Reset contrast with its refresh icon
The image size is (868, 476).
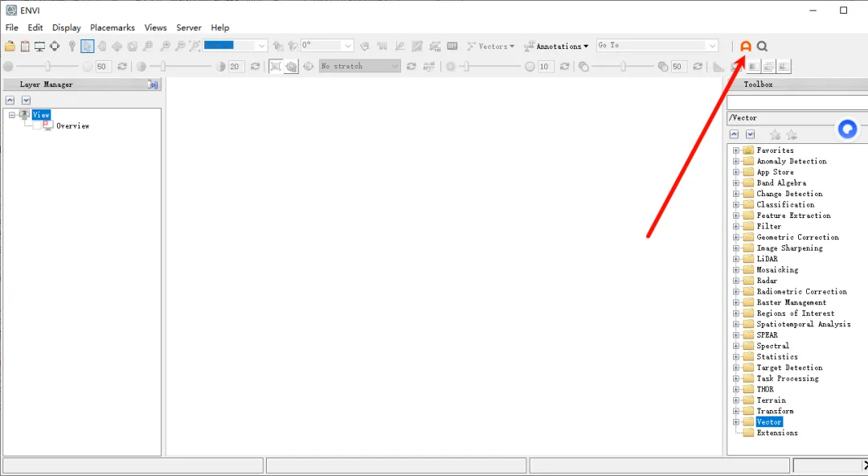point(256,67)
